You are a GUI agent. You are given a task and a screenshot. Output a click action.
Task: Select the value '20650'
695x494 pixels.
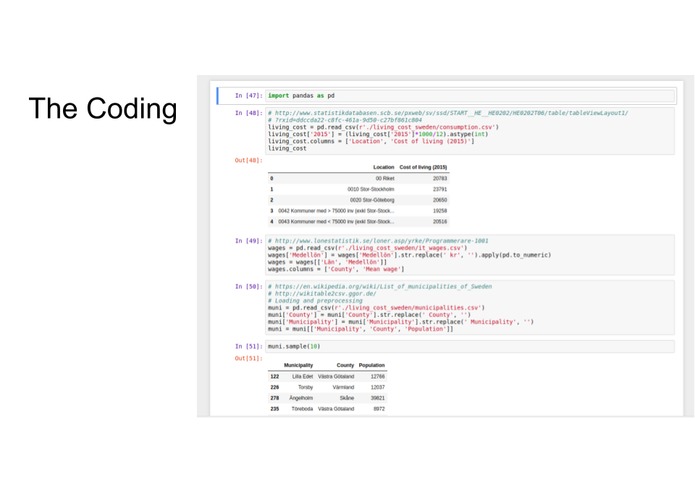coord(440,200)
